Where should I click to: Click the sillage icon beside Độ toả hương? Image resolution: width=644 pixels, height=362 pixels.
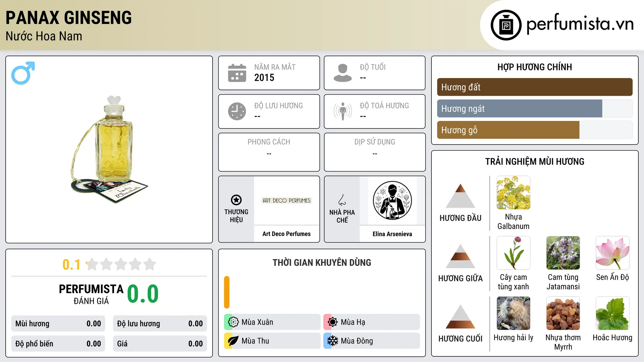click(x=343, y=111)
